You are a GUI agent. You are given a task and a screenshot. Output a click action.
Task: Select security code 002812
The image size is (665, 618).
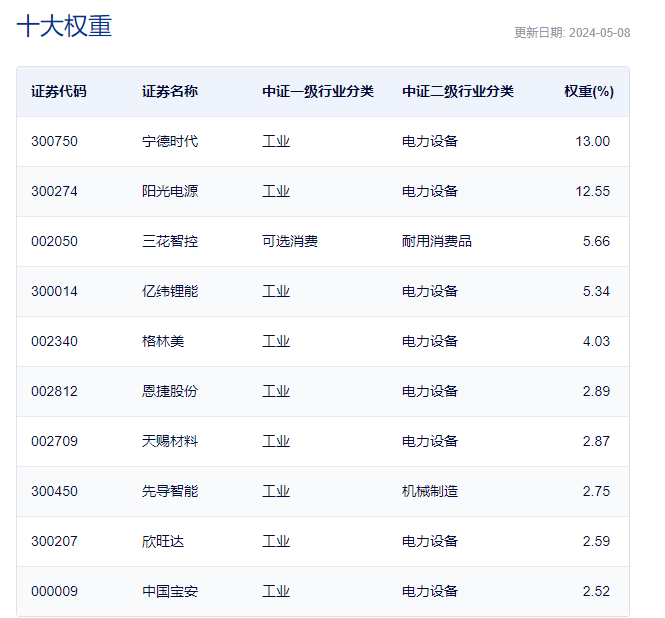click(54, 391)
